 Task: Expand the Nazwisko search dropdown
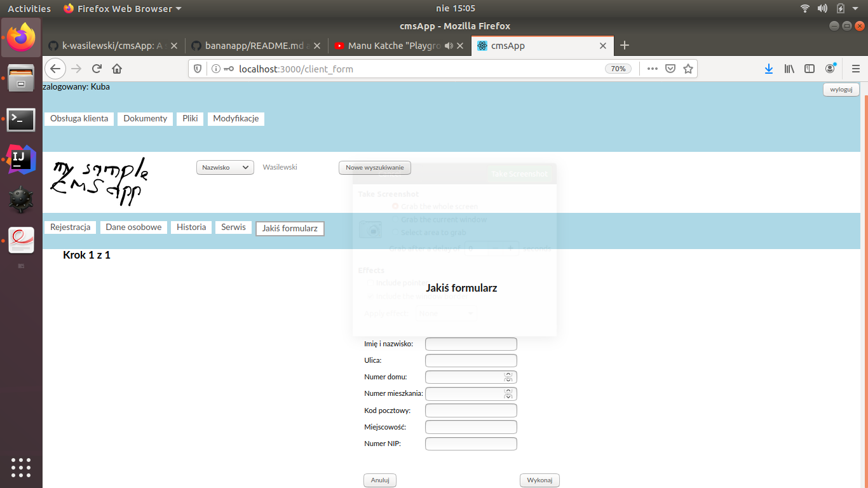click(x=225, y=167)
